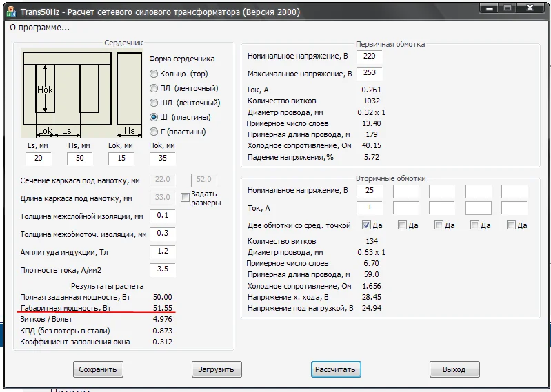551x392 pixels.
Task: Click the 'Загрузить' button
Action: [217, 369]
